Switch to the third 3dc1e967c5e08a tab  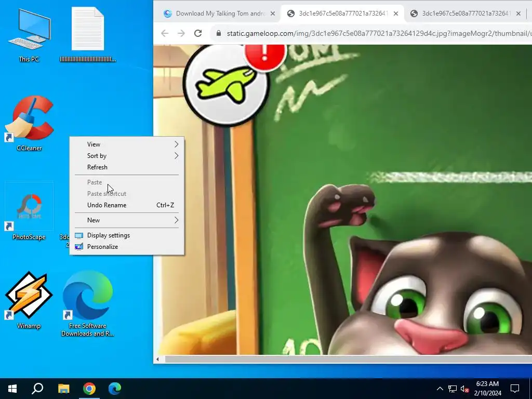(465, 14)
